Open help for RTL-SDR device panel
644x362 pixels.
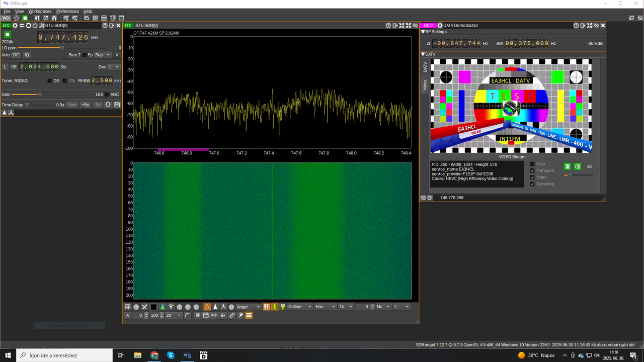(x=105, y=26)
